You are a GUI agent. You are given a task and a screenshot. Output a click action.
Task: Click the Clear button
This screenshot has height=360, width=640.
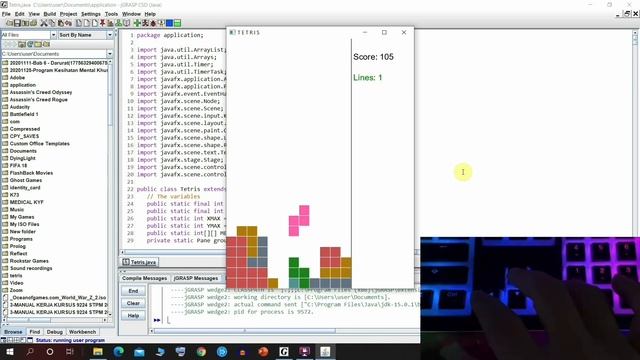coord(133,303)
